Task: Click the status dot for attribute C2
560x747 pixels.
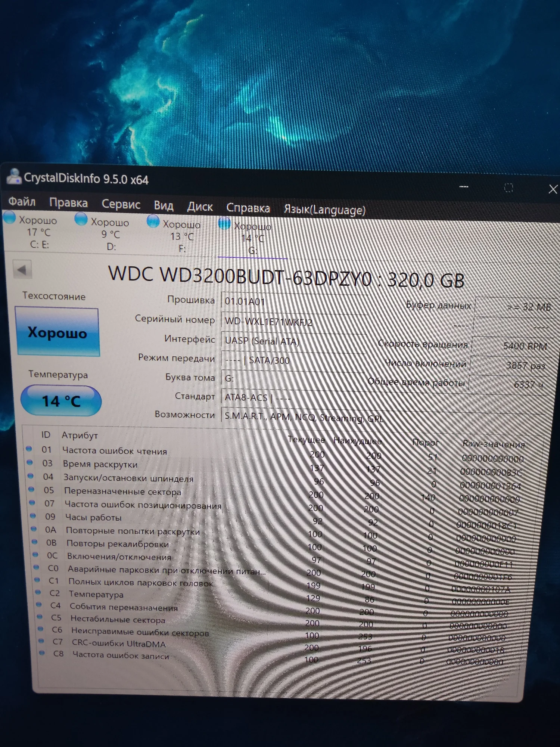Action: coord(38,592)
